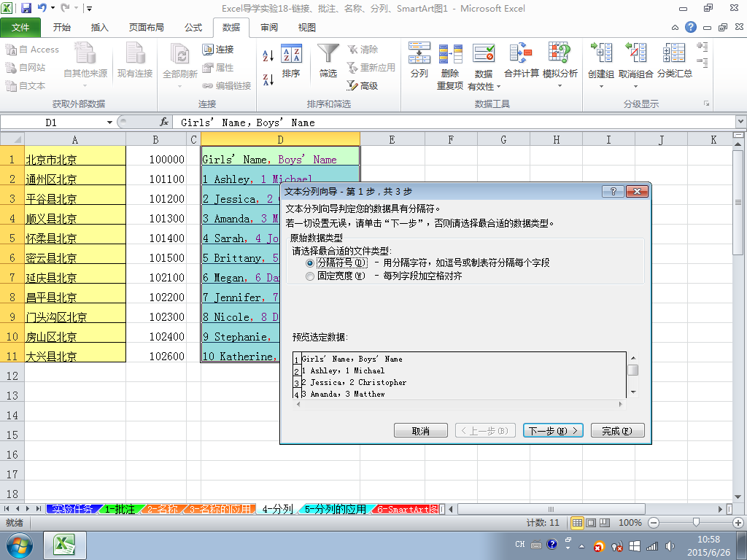Click the 自文本 import icon
The image size is (747, 560).
point(11,86)
